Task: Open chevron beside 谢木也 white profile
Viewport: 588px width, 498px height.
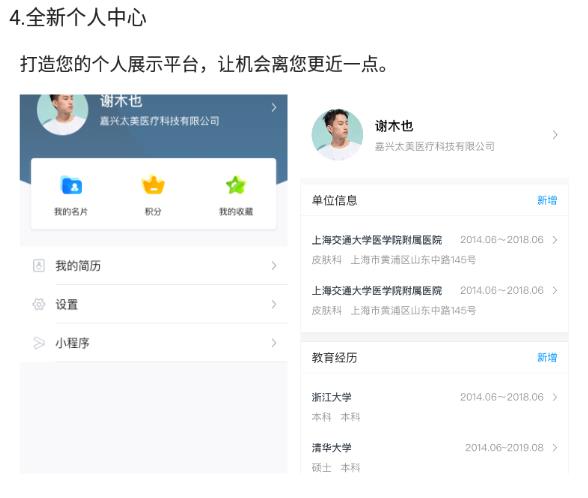Action: click(555, 135)
